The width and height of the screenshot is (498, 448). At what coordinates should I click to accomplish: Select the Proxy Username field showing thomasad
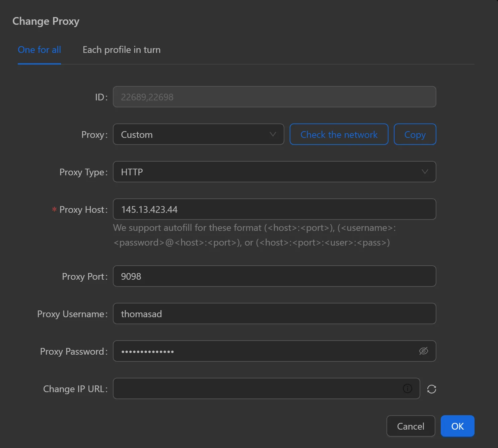pos(274,313)
